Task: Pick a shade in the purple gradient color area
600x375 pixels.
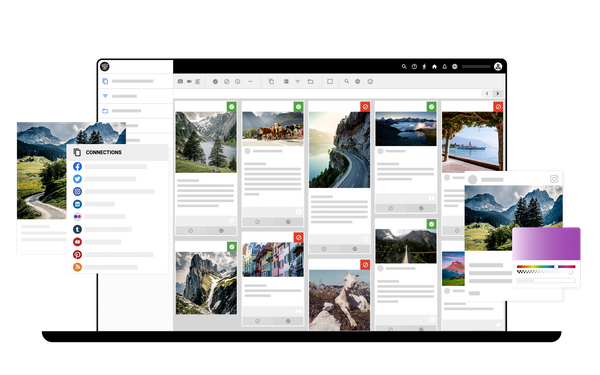Action: pyautogui.click(x=546, y=244)
